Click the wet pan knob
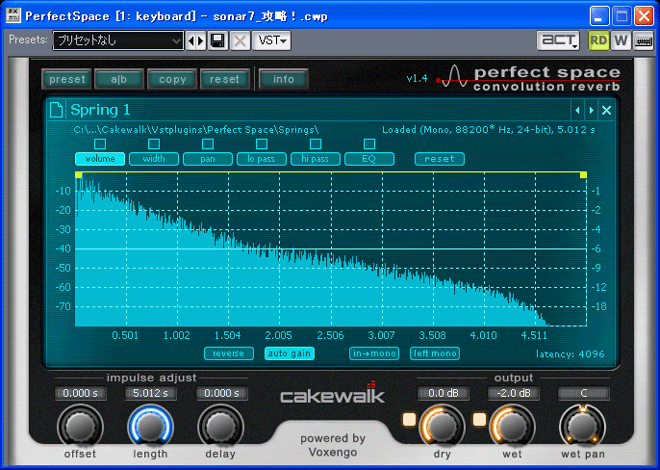 (583, 427)
